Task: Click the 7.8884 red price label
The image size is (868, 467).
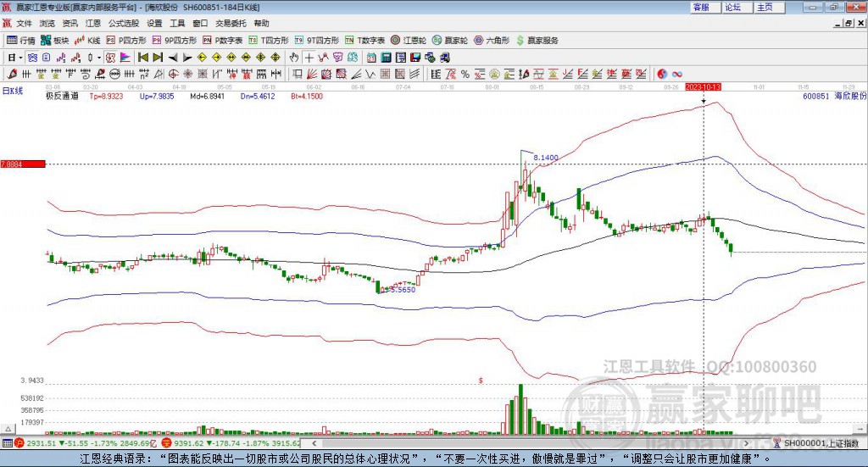Action: [x=23, y=164]
